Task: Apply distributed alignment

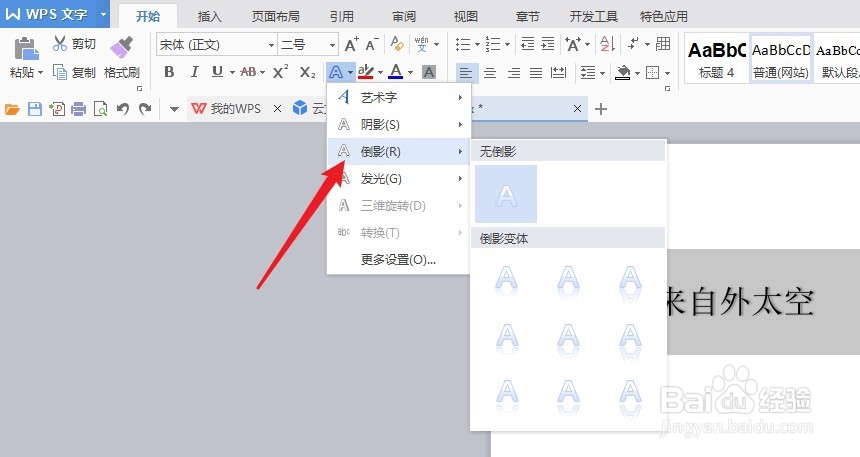Action: pos(558,72)
